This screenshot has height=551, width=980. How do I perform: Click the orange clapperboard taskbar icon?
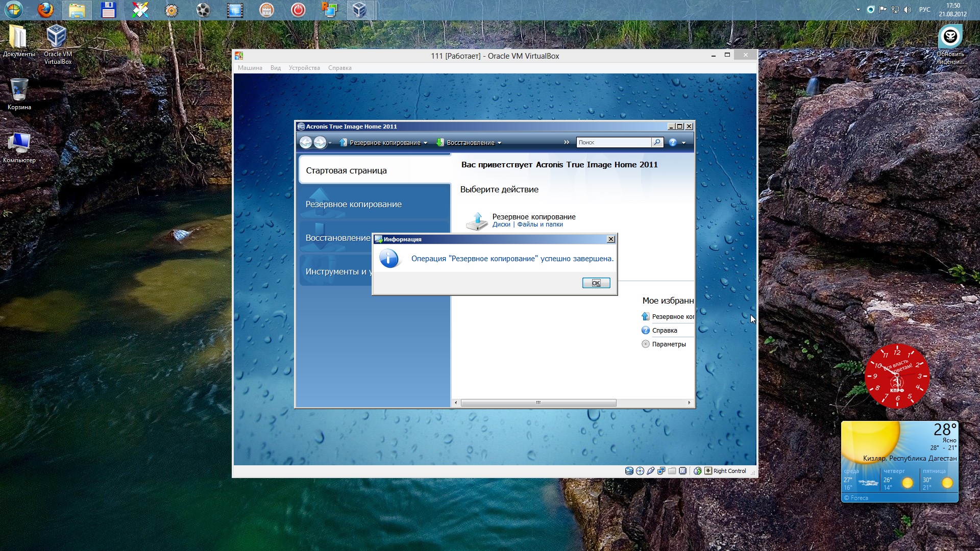pyautogui.click(x=266, y=10)
